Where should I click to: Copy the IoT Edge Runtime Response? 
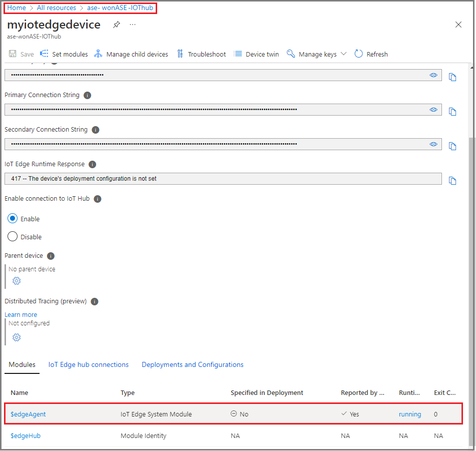point(452,181)
